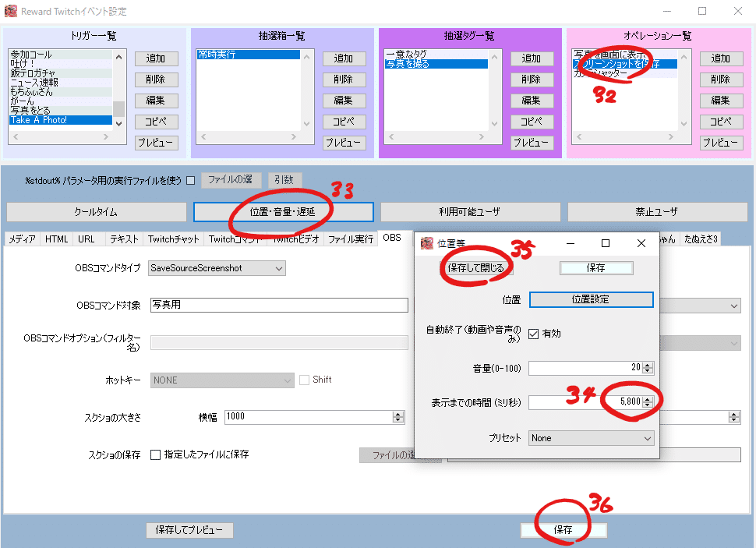Viewport: 756px width, 548px height.
Task: Delete the selected trigger in トリガー一覧
Action: point(156,80)
